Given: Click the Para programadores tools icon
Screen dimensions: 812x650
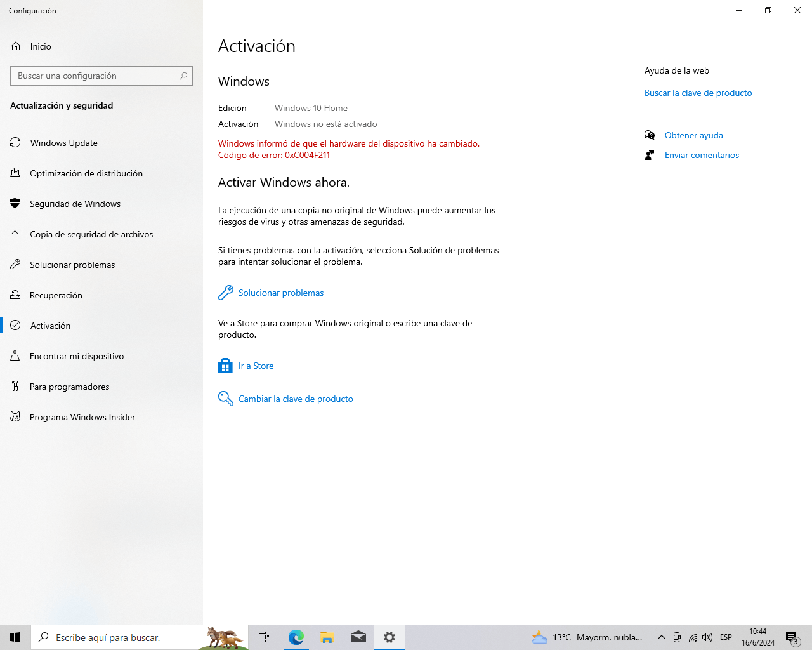Looking at the screenshot, I should 16,387.
